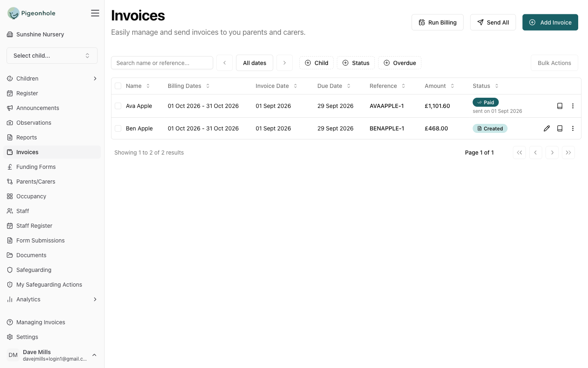Image resolution: width=588 pixels, height=368 pixels.
Task: Click the Settings gear icon
Action: tap(10, 337)
